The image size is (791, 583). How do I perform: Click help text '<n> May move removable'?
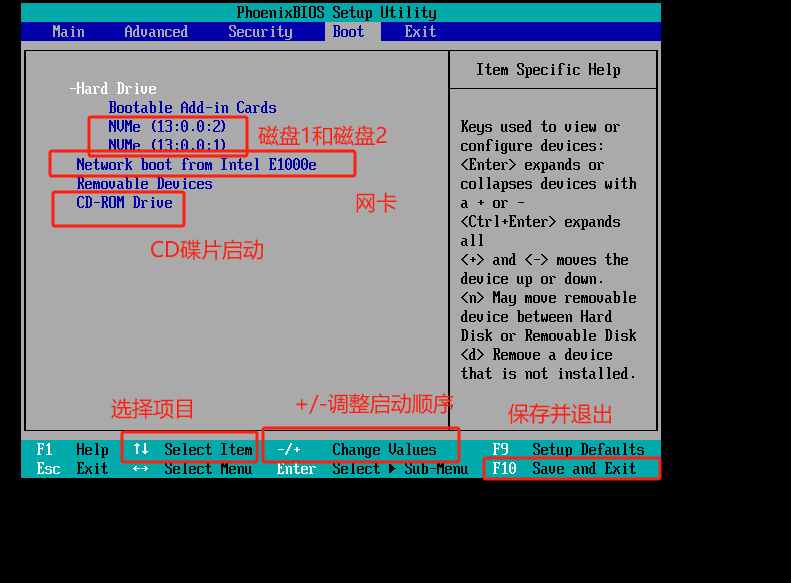548,298
